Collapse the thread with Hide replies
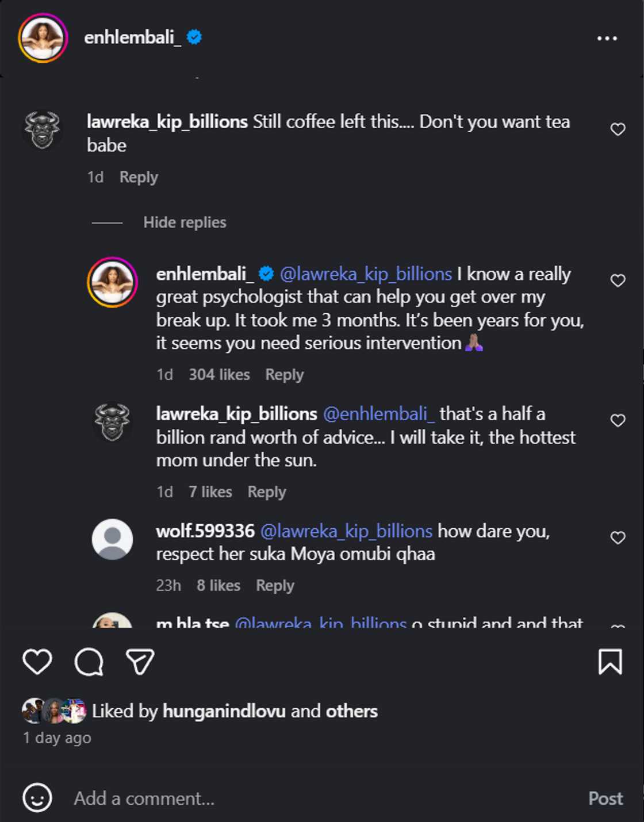Screen dimensions: 644x822 [x=185, y=222]
